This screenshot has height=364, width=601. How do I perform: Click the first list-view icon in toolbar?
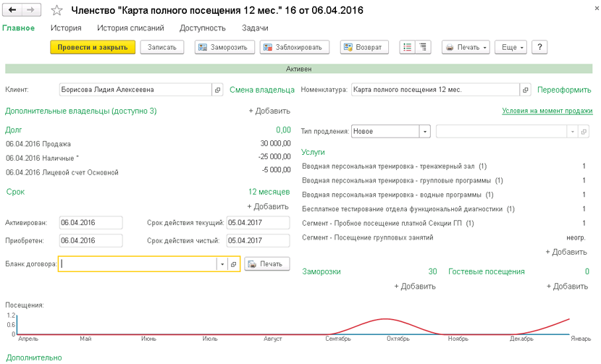[x=408, y=47]
